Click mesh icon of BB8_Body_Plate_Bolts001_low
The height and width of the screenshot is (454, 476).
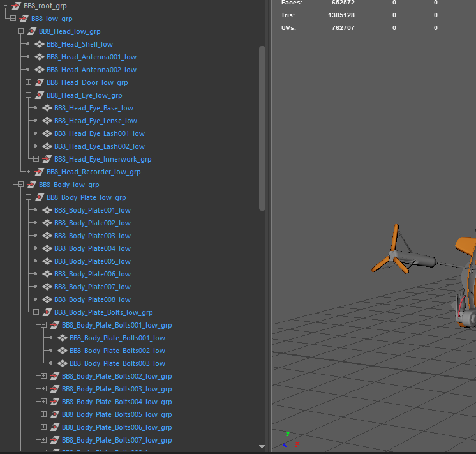[63, 338]
